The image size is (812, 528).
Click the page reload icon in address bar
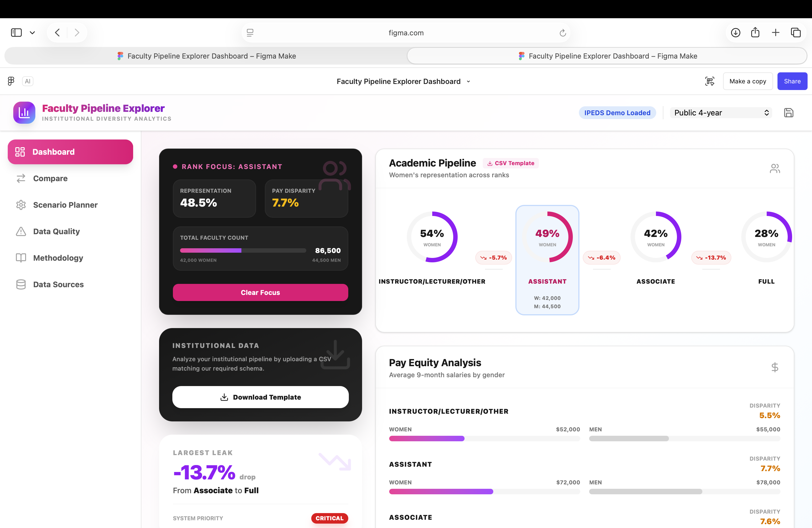tap(563, 33)
